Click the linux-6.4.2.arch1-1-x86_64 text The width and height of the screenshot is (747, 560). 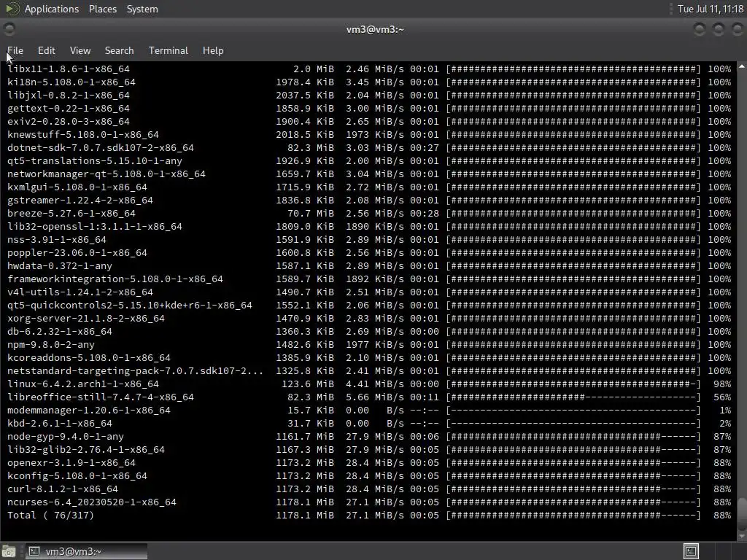[83, 384]
